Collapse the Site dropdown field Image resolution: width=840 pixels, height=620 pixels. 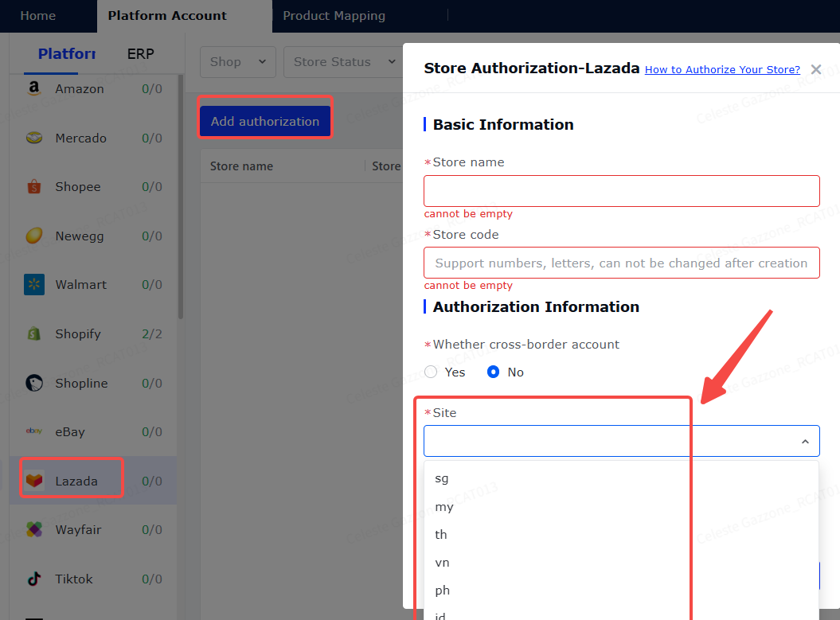coord(622,441)
